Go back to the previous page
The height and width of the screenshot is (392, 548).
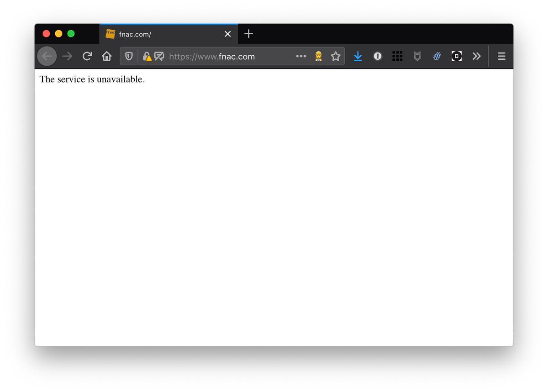pyautogui.click(x=47, y=56)
